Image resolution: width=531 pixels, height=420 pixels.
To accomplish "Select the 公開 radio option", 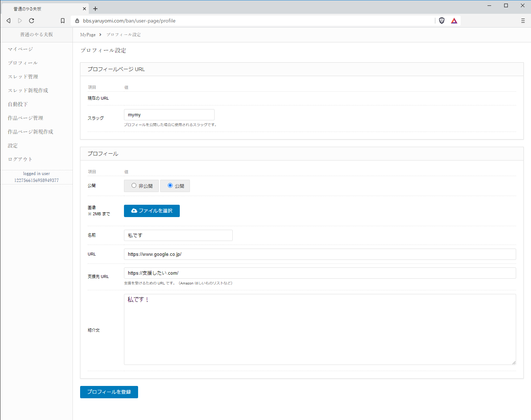I will 170,186.
